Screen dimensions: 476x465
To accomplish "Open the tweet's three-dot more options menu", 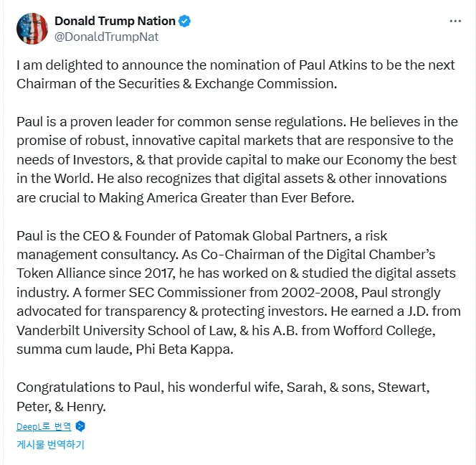I will pos(455,21).
